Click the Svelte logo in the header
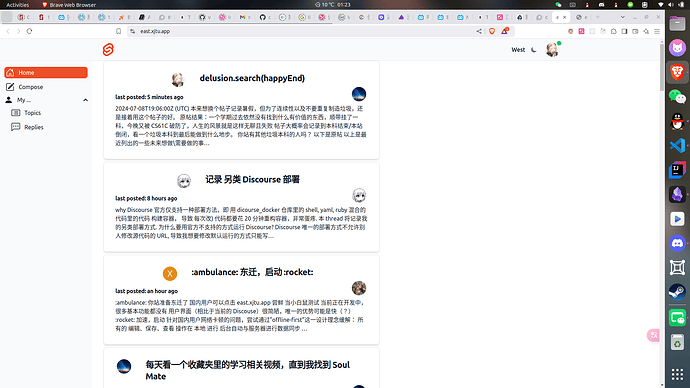 [108, 50]
